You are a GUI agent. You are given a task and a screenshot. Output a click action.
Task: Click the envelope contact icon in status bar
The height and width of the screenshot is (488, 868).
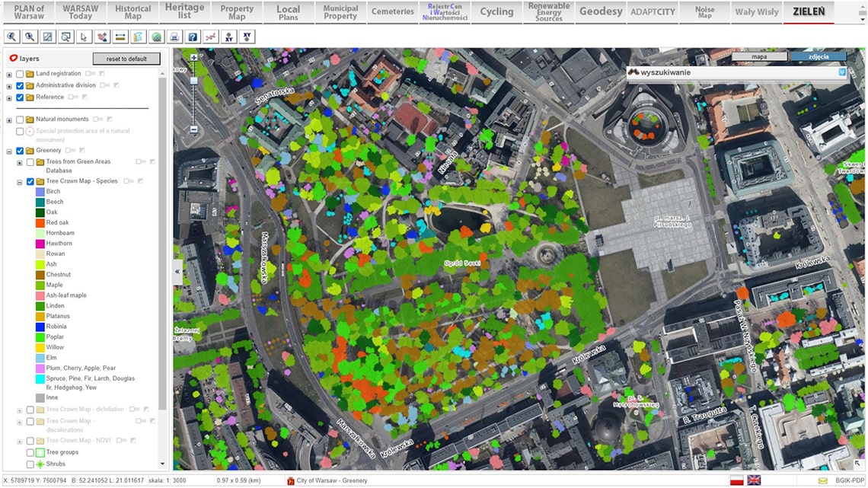[x=823, y=481]
